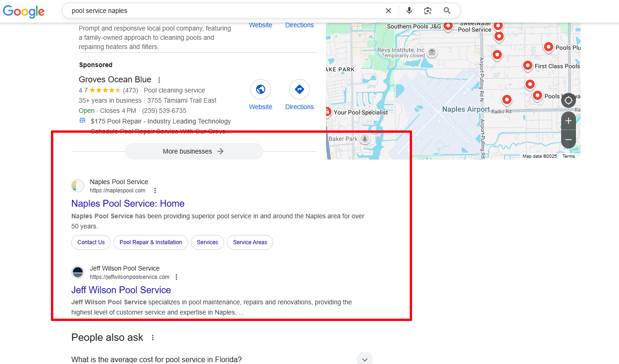Open more options for Groves Ocean Blue

click(159, 80)
